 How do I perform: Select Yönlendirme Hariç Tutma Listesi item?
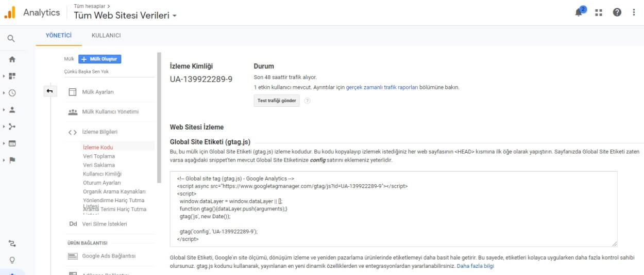[114, 203]
